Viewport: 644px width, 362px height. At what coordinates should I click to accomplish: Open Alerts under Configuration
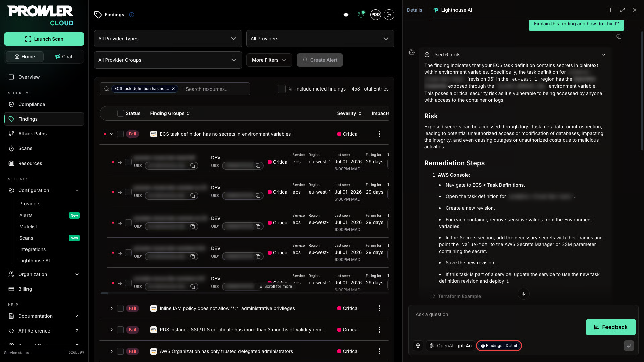coord(26,215)
